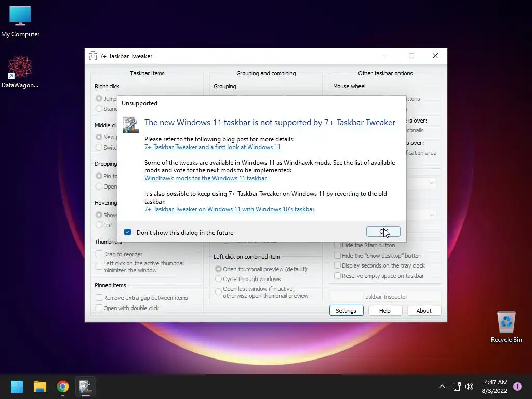Open Windhawk mods for Windows 11 taskbar link
Screen dimensions: 532x399
click(x=205, y=178)
